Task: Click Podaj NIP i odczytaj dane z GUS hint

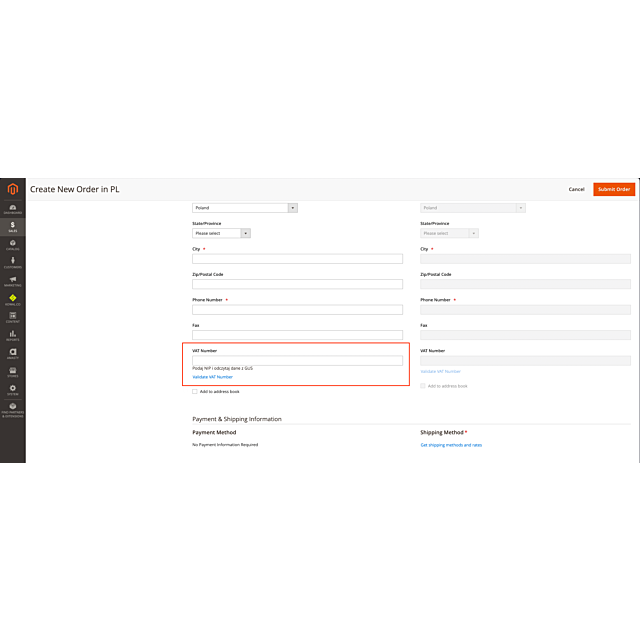Action: (222, 368)
